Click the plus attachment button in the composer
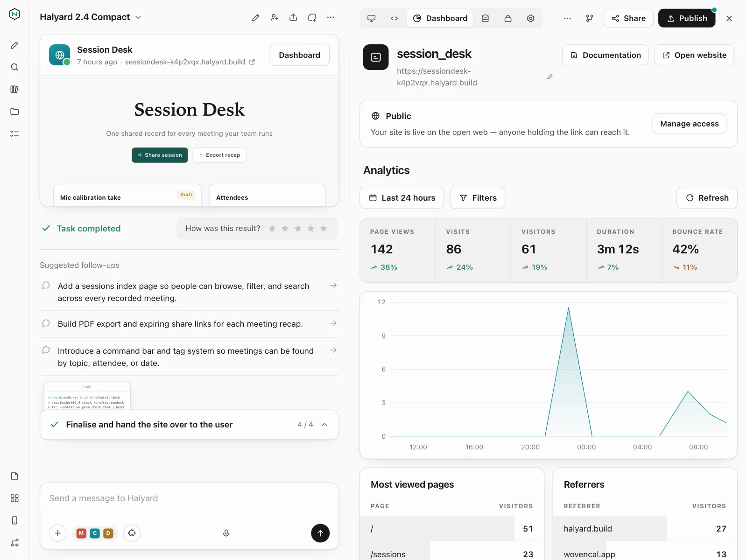The height and width of the screenshot is (560, 747). tap(58, 533)
